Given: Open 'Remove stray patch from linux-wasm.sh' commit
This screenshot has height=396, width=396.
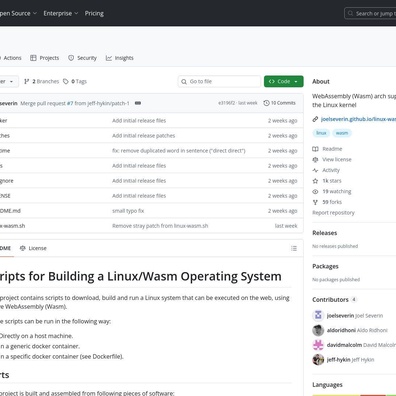Looking at the screenshot, I should [x=160, y=226].
